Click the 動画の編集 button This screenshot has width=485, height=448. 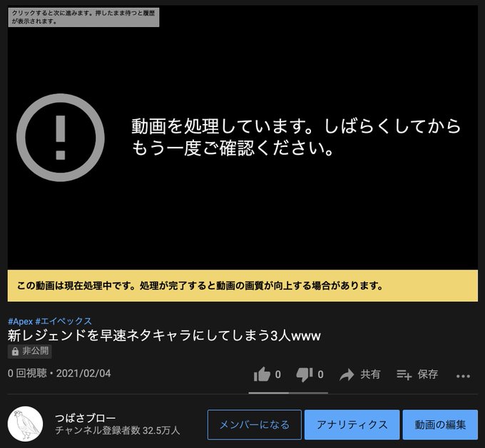point(440,424)
